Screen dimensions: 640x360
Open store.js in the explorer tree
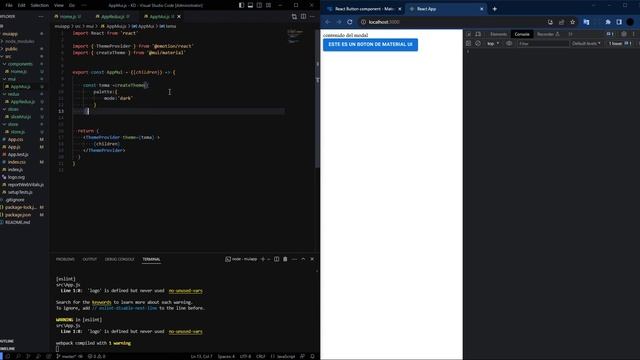click(x=17, y=132)
